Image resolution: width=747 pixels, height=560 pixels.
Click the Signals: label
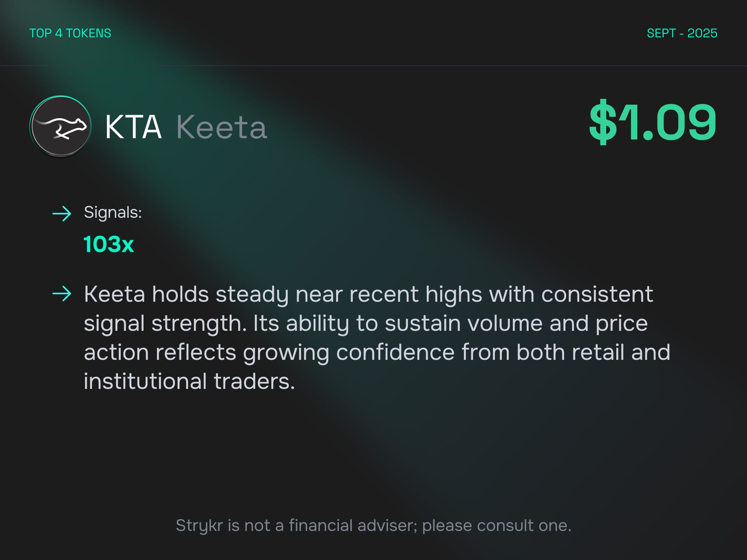point(113,212)
